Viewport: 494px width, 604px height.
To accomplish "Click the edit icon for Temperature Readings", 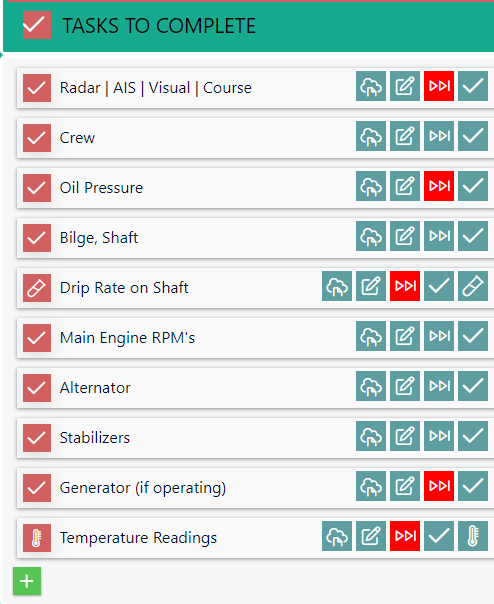I will 371,536.
